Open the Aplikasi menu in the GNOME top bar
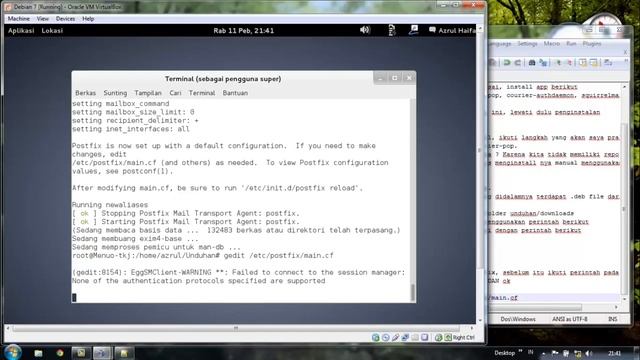The width and height of the screenshot is (640, 360). pyautogui.click(x=21, y=31)
